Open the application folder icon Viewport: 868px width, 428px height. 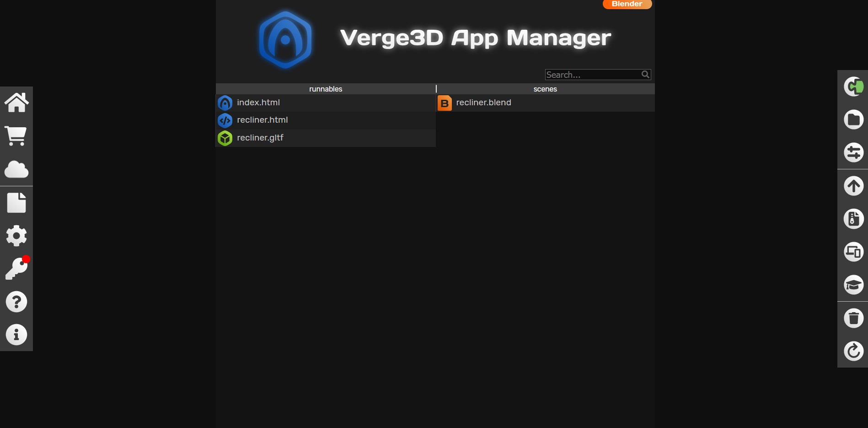(854, 119)
